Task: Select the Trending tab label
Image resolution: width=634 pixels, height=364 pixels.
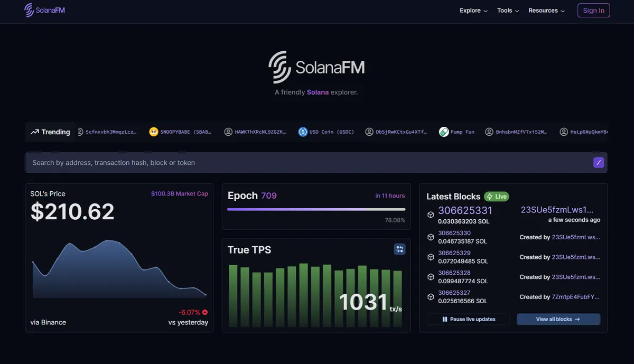Action: coord(56,132)
